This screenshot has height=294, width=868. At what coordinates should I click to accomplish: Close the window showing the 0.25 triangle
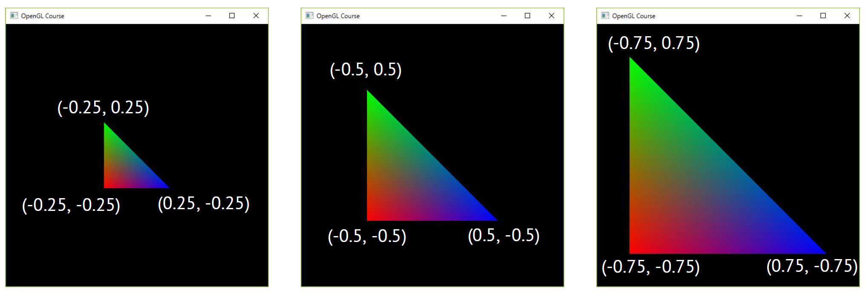tap(256, 16)
